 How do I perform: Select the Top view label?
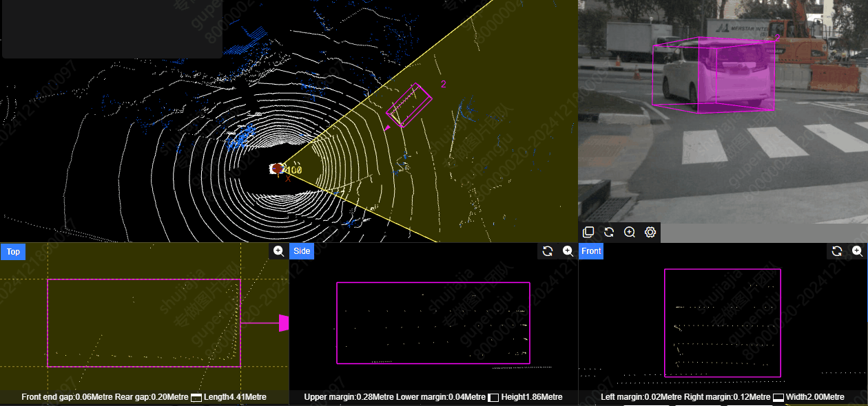pos(13,252)
